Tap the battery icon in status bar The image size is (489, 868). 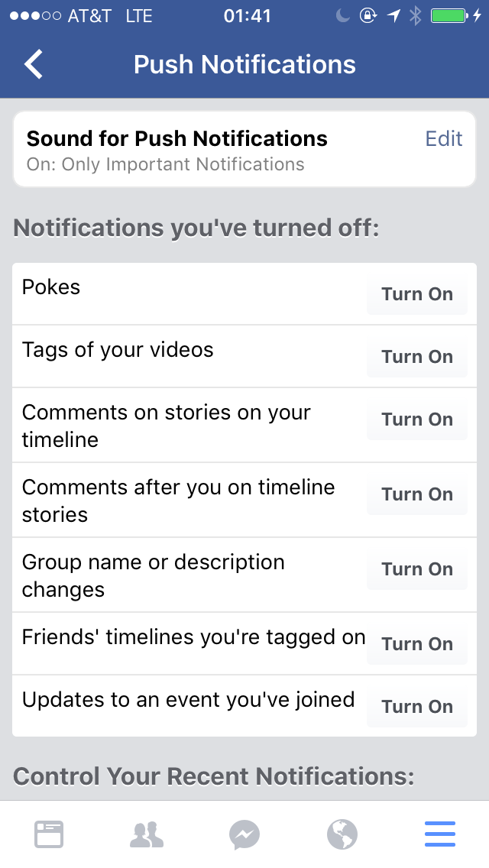(x=449, y=16)
